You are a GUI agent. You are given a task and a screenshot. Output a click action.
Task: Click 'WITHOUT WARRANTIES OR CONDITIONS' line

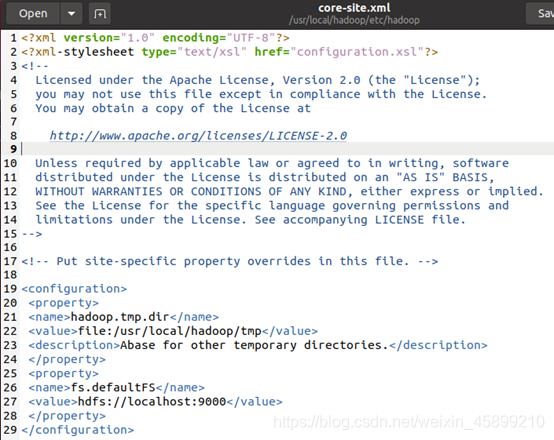(x=289, y=192)
